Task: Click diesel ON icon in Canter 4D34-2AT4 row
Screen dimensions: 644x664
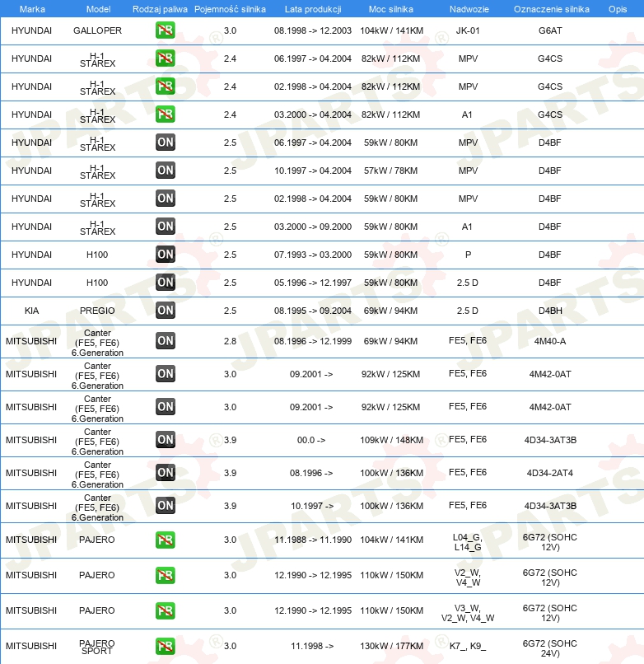Action: point(166,472)
